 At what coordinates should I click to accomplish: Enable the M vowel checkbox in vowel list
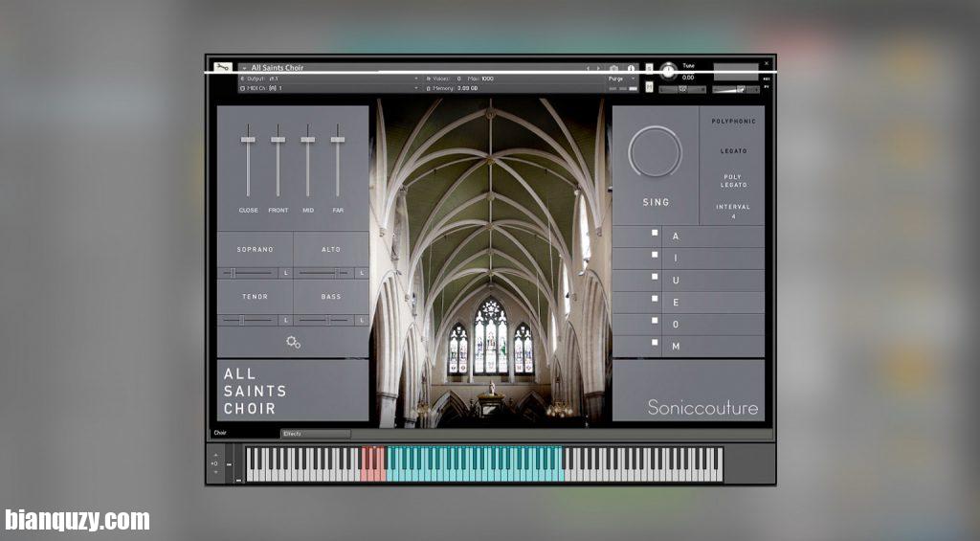(655, 342)
